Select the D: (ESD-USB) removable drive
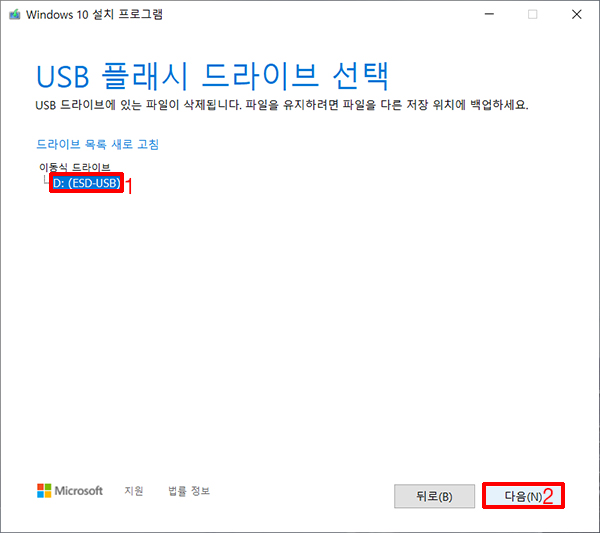 [x=86, y=183]
